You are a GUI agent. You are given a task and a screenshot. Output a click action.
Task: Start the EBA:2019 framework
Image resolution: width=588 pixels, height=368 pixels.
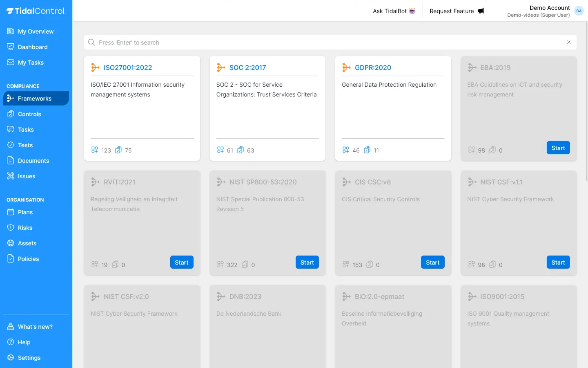(x=558, y=148)
